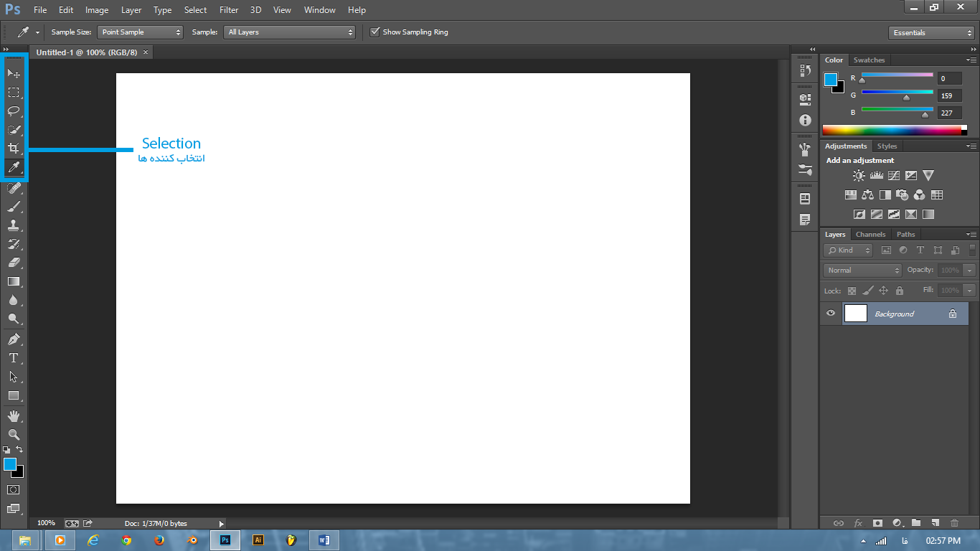Open the Sample Size dropdown
This screenshot has height=551, width=980.
(140, 32)
